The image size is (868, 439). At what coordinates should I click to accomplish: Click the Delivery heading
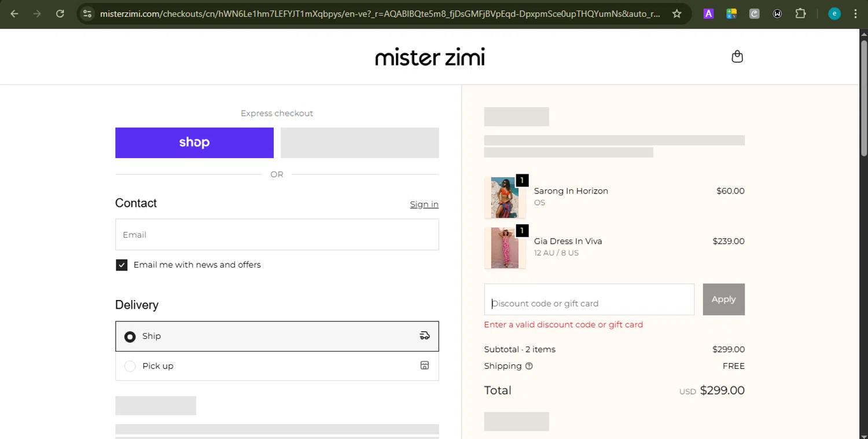pyautogui.click(x=137, y=305)
